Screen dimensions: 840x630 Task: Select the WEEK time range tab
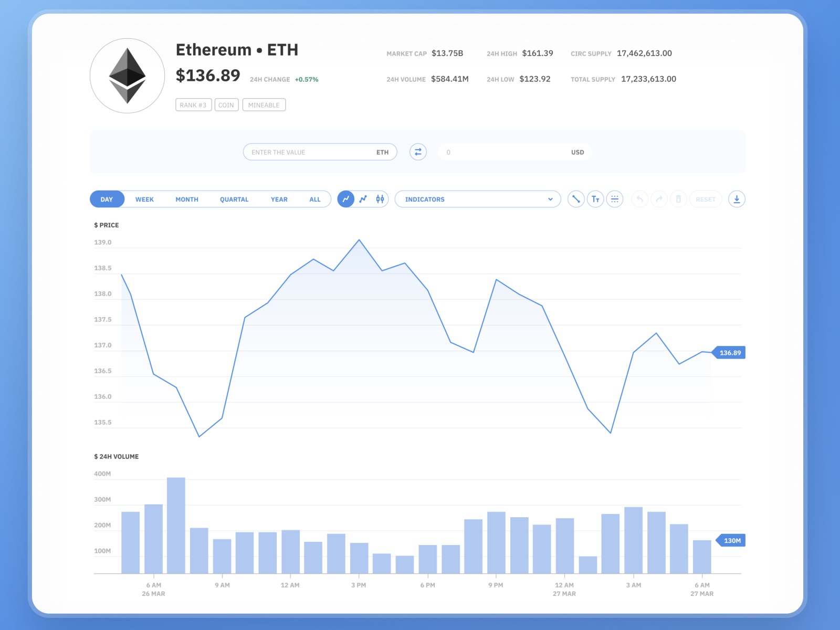[x=144, y=199]
